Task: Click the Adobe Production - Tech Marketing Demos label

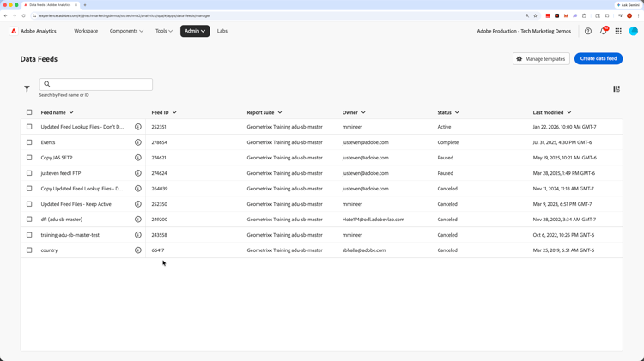Action: tap(524, 31)
